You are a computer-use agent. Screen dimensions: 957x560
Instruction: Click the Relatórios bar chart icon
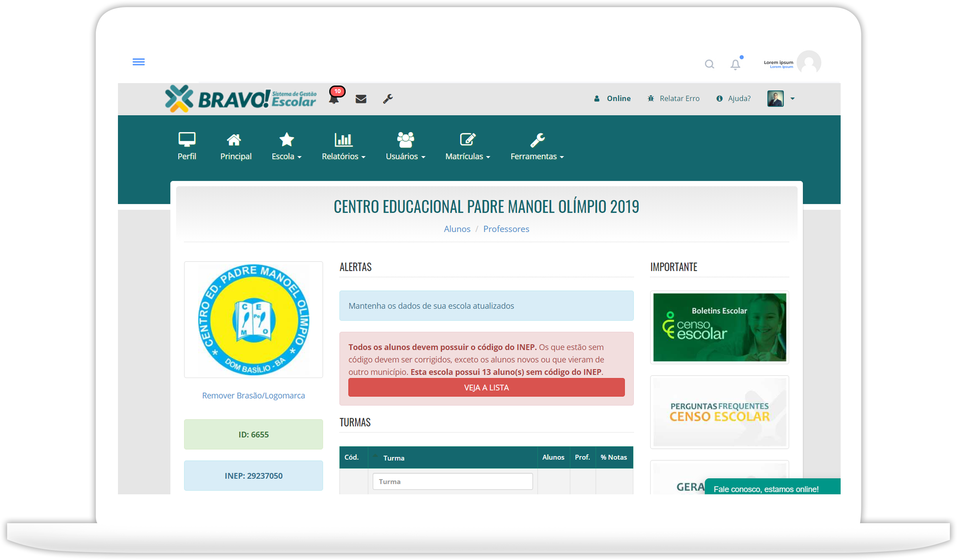343,139
